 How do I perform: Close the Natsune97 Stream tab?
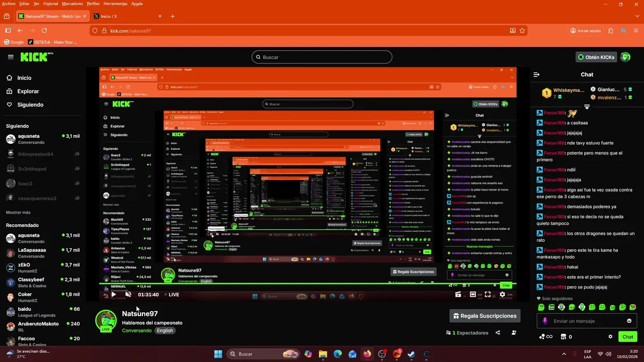pyautogui.click(x=85, y=16)
